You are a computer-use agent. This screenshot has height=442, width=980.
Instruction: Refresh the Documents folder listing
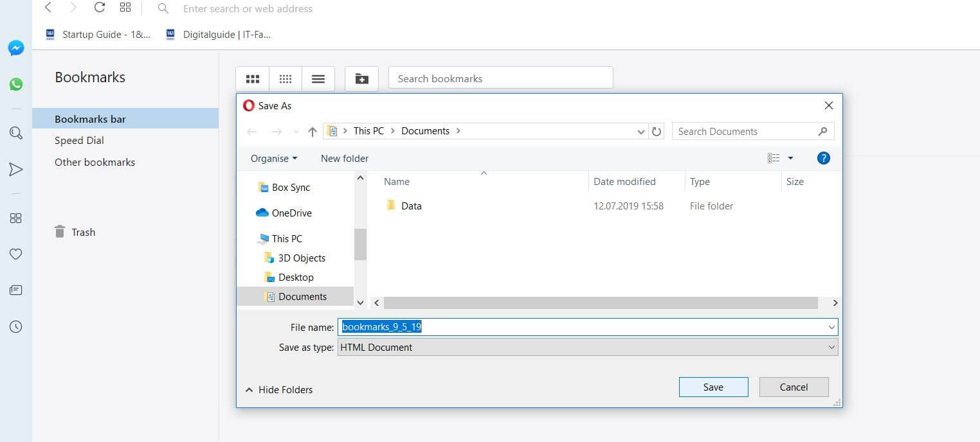(x=657, y=131)
